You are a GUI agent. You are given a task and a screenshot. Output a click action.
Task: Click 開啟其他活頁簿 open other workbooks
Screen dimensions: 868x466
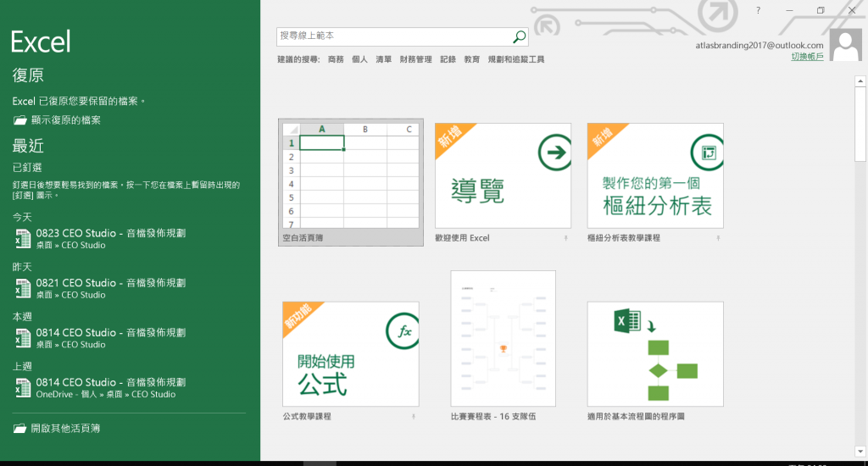click(57, 429)
